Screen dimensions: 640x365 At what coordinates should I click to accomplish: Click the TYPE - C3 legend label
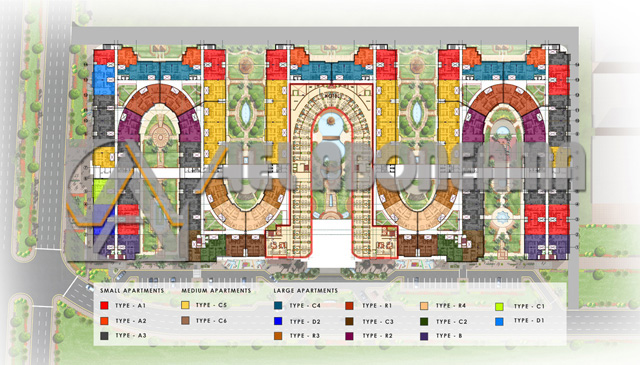(x=378, y=322)
